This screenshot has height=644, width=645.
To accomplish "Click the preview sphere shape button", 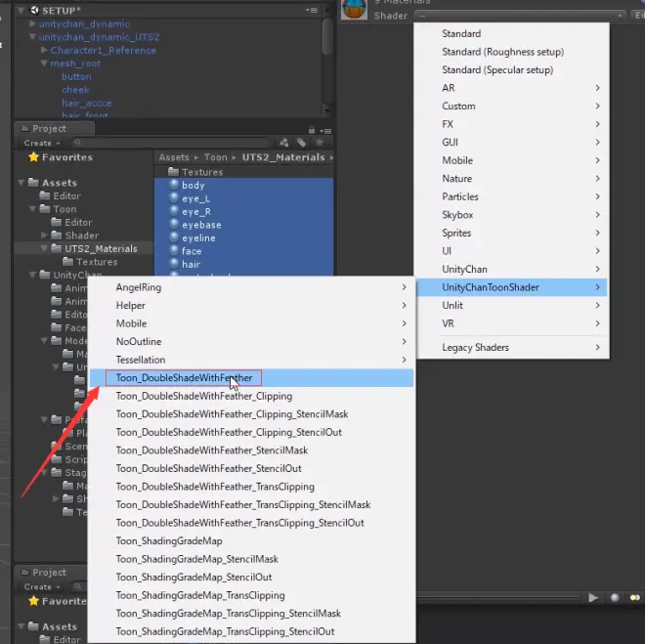I will click(x=615, y=597).
